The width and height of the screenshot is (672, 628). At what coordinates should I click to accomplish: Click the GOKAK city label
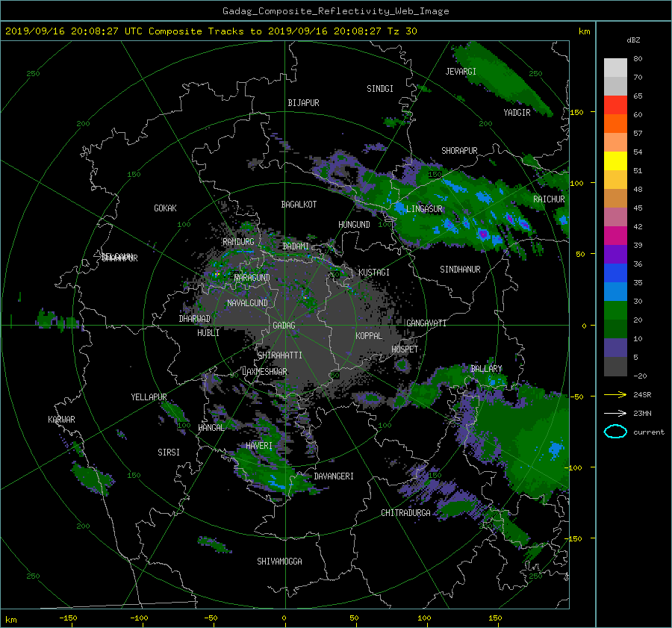(165, 208)
